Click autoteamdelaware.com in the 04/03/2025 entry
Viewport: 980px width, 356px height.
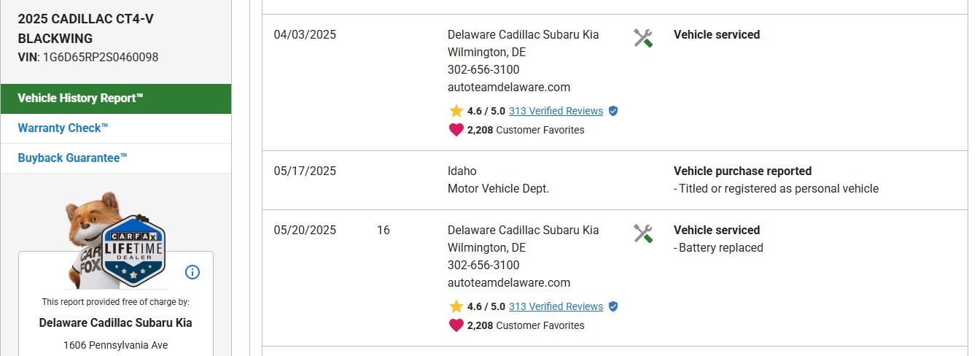click(509, 87)
